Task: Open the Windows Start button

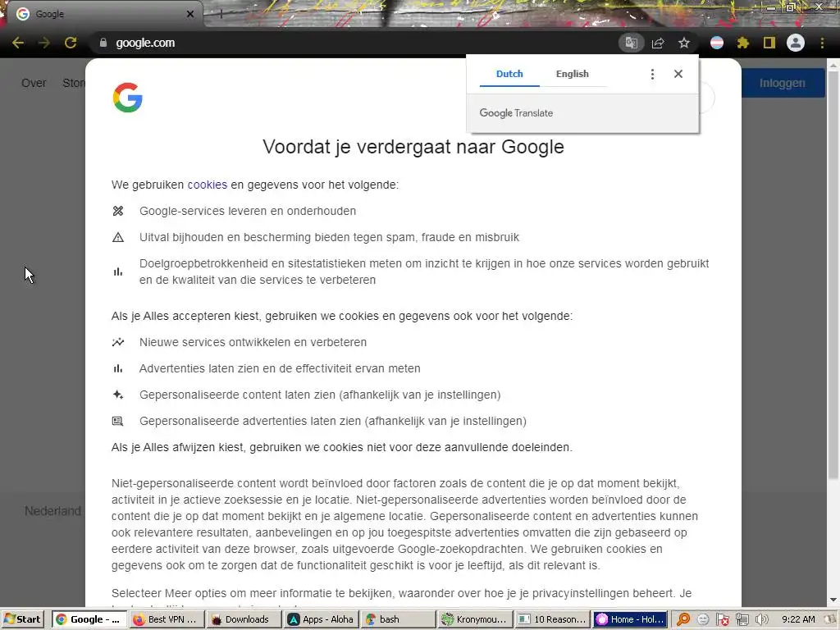Action: 22,619
